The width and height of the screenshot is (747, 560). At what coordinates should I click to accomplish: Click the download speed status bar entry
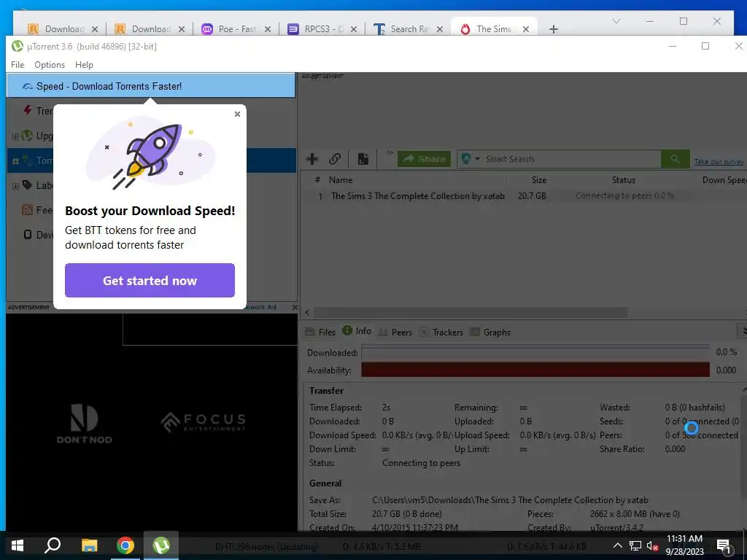pyautogui.click(x=381, y=547)
